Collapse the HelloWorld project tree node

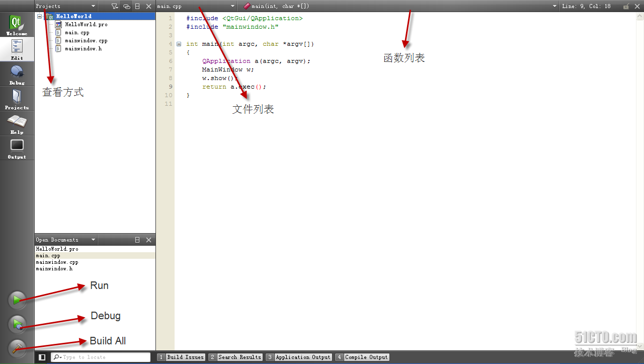click(x=39, y=16)
